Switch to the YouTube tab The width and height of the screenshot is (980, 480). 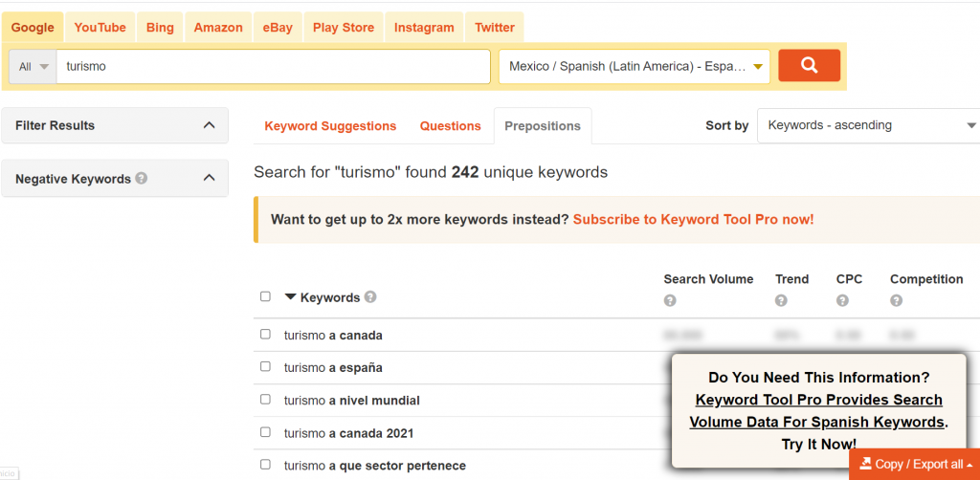[100, 28]
